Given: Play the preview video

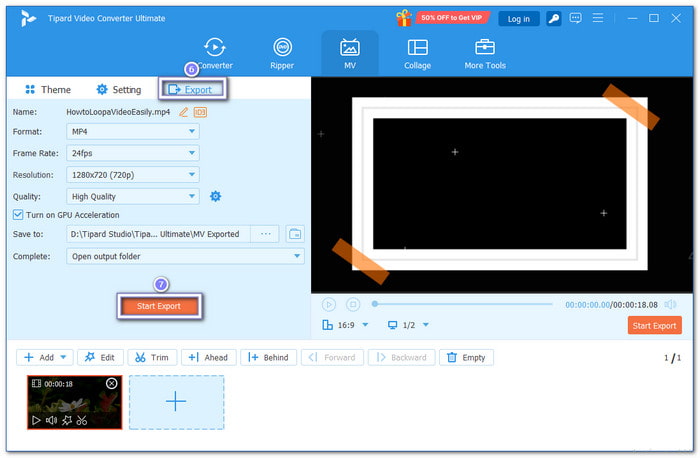Looking at the screenshot, I should click(x=329, y=304).
